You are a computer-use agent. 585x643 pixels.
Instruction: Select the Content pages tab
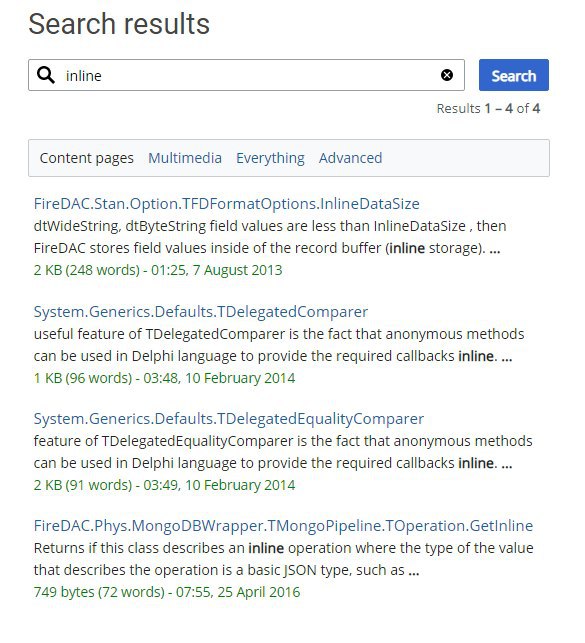coord(86,158)
